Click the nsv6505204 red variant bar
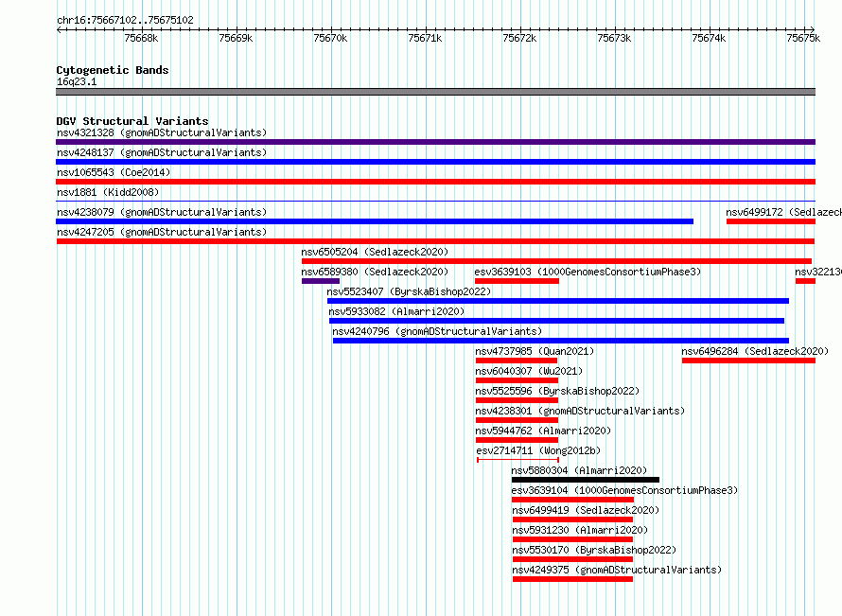 (x=557, y=261)
